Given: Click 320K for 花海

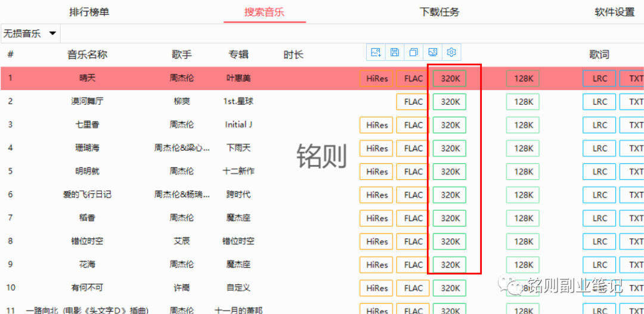Looking at the screenshot, I should [x=450, y=265].
